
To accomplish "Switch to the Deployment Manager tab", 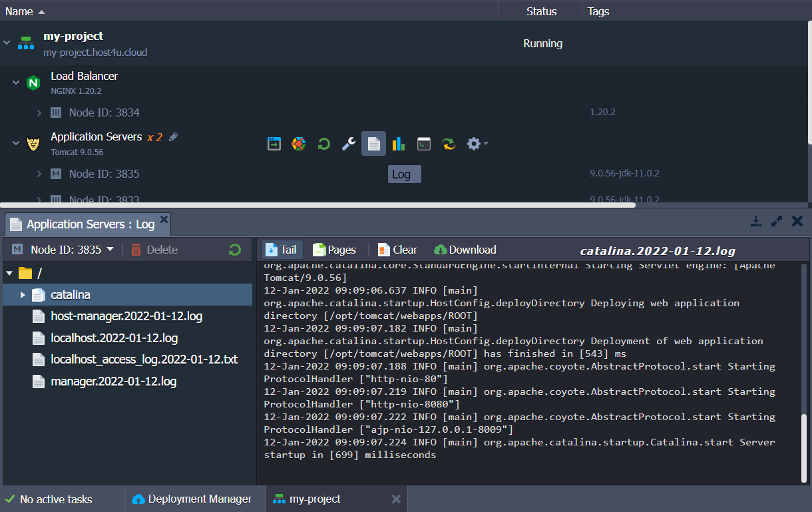I will 195,498.
